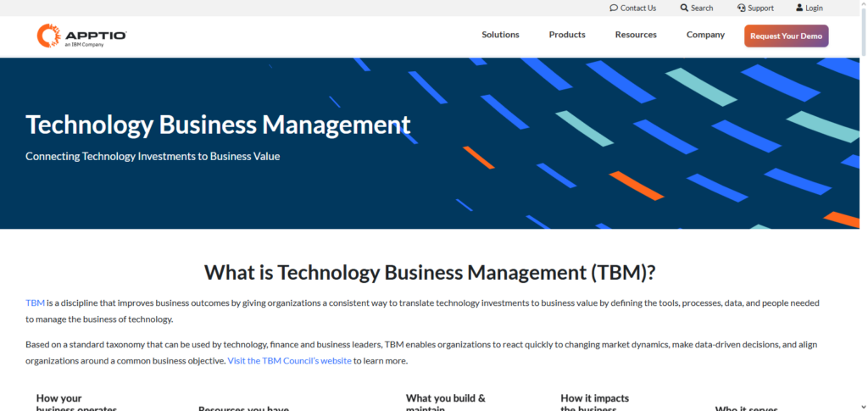Click the How it impacts the business label
The width and height of the screenshot is (868, 411).
tap(594, 403)
